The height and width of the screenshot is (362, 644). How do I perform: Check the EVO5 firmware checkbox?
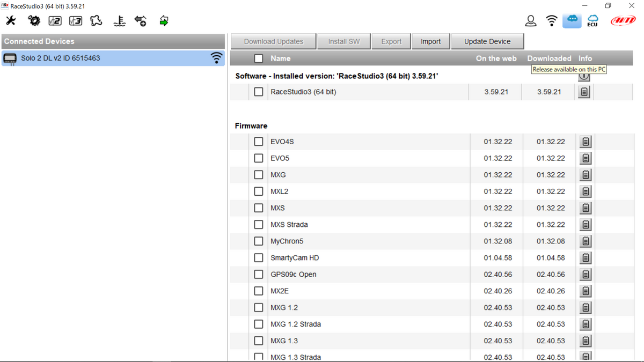pos(259,158)
